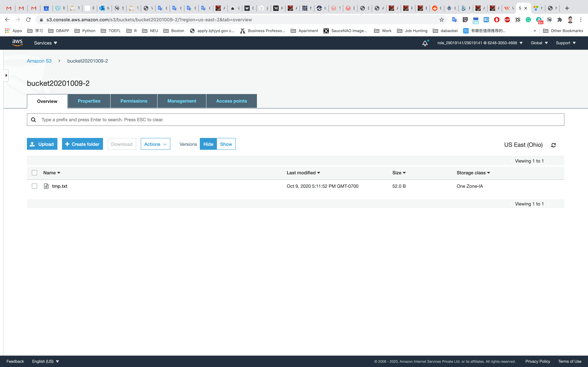Open the Actions dropdown

pyautogui.click(x=155, y=144)
